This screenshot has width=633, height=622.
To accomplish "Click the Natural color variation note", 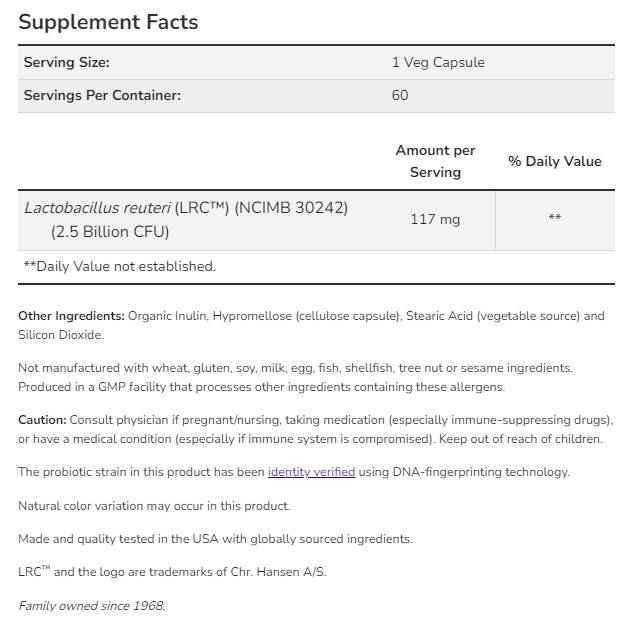I will [x=154, y=506].
